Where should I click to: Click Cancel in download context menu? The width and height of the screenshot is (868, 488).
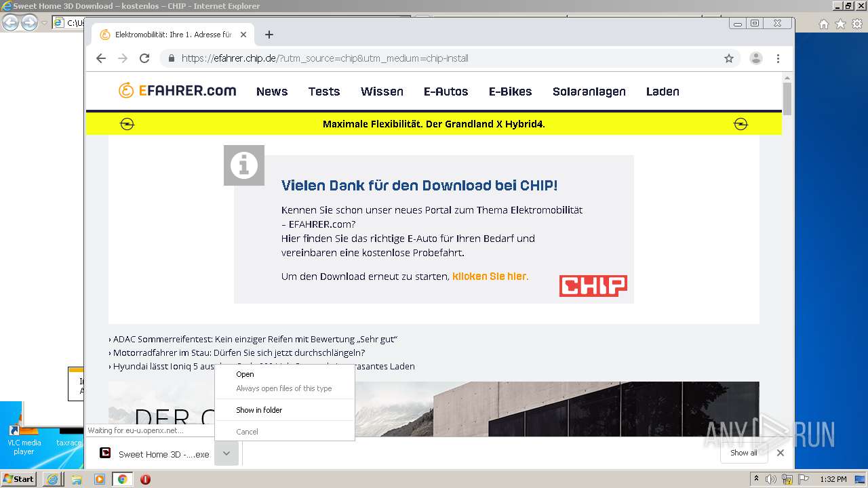(x=285, y=432)
